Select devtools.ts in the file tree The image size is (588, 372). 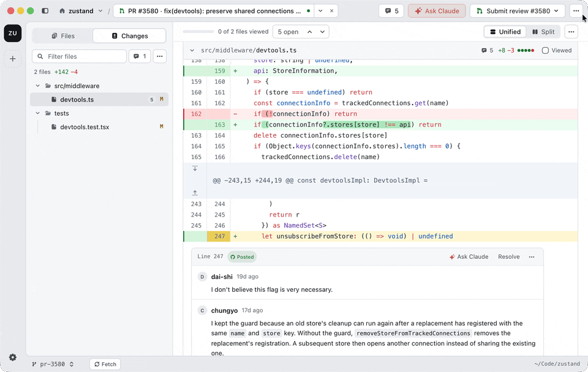coord(99,100)
